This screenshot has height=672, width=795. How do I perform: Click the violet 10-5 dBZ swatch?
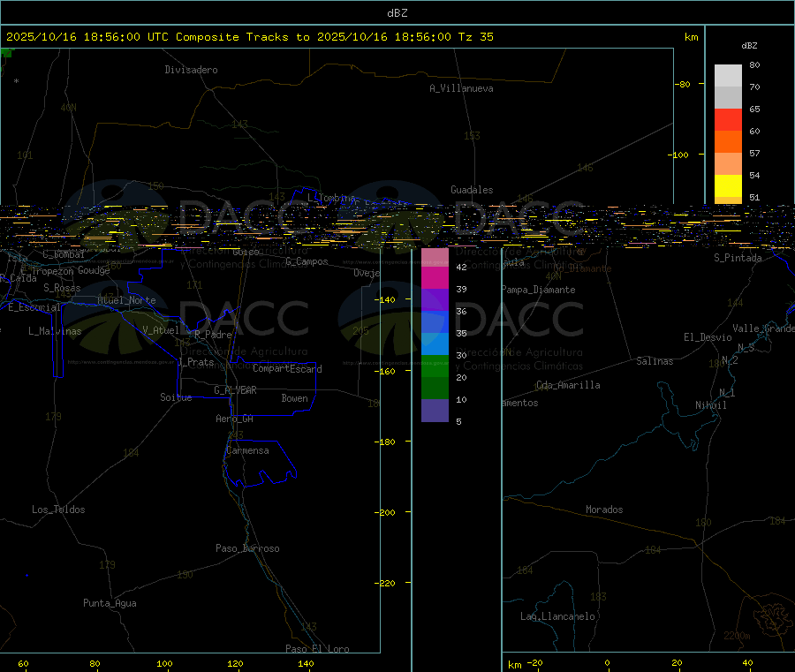[435, 411]
